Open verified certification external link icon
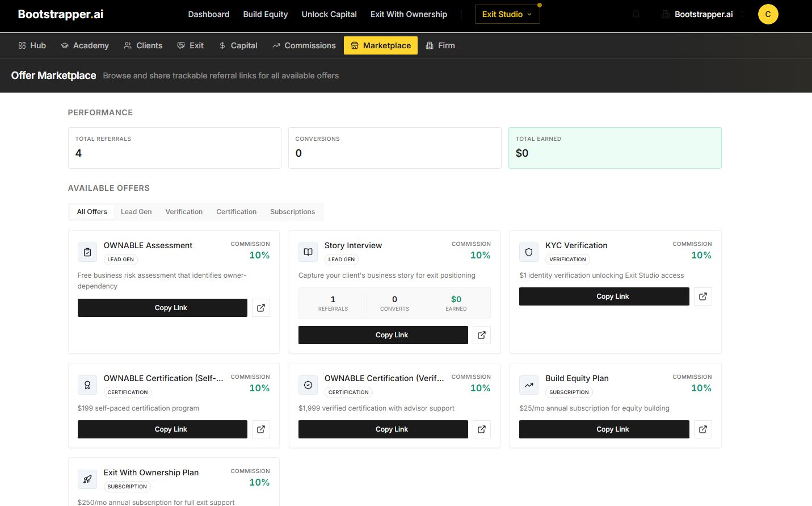This screenshot has width=812, height=506. [x=482, y=429]
